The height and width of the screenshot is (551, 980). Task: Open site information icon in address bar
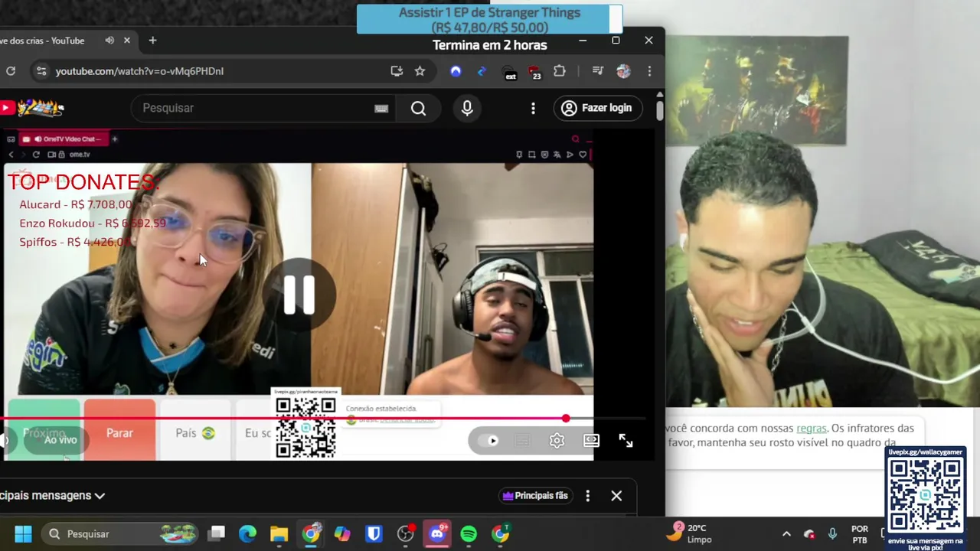click(x=41, y=71)
